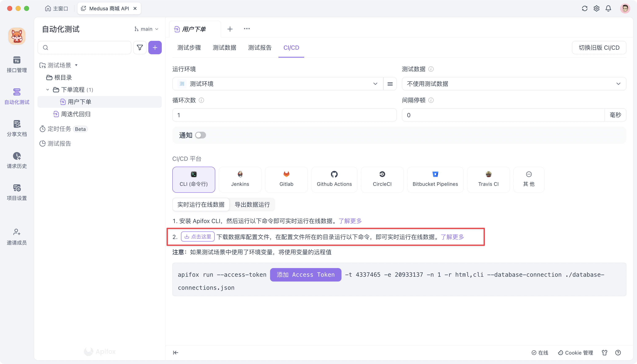
Task: Click the 添加 Access Token button
Action: (305, 275)
